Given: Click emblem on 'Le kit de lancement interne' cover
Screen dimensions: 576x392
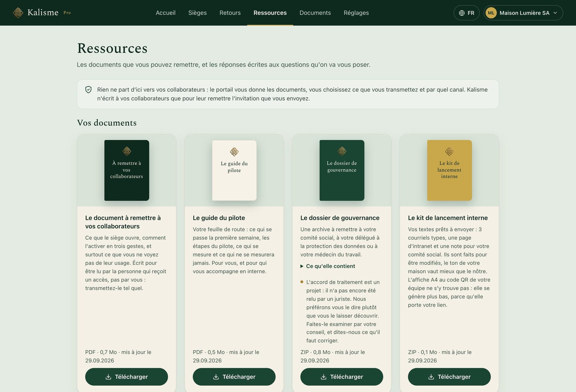Looking at the screenshot, I should pyautogui.click(x=450, y=151).
